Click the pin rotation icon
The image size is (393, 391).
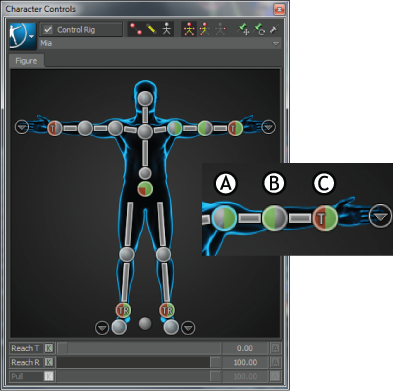coord(259,29)
